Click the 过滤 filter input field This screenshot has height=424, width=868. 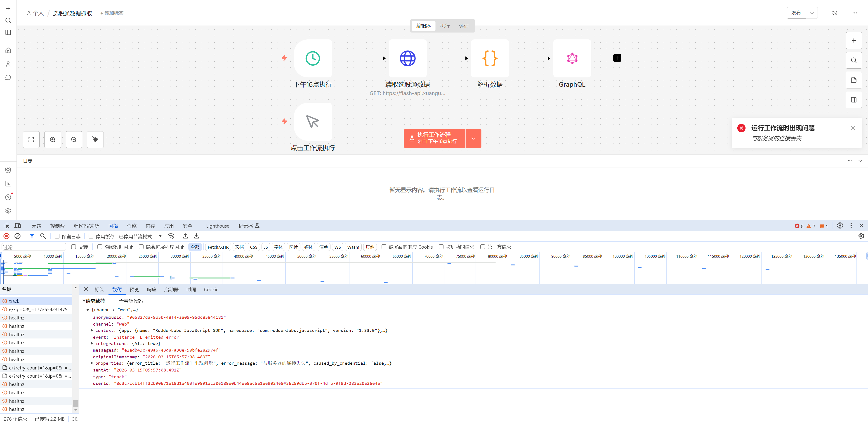[x=34, y=247]
